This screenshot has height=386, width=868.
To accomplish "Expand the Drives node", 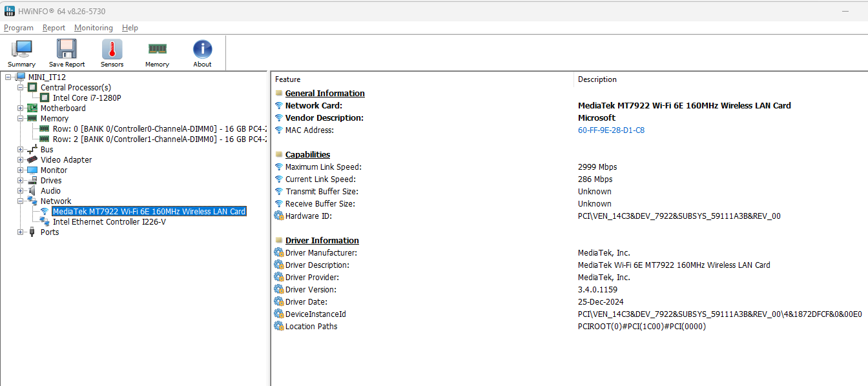I will tap(21, 181).
